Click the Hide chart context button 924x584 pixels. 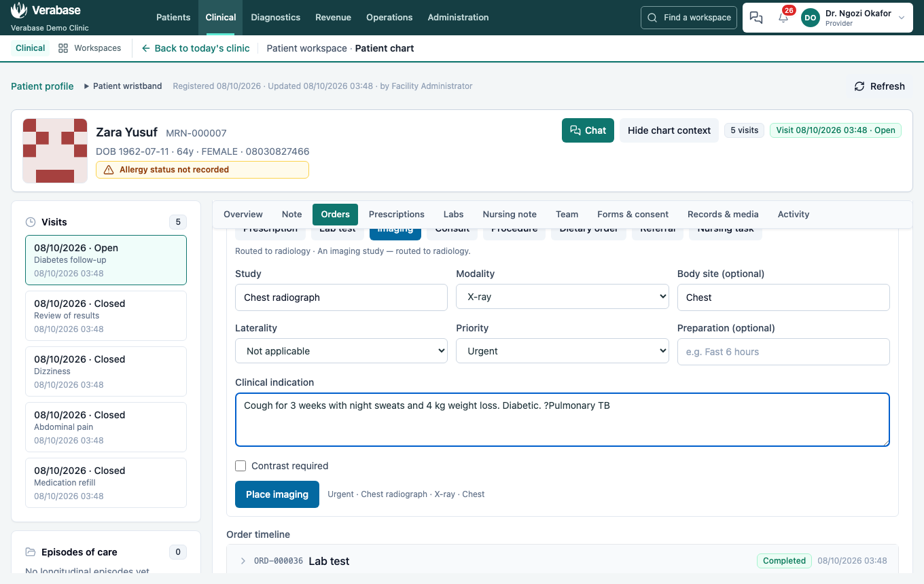(669, 130)
